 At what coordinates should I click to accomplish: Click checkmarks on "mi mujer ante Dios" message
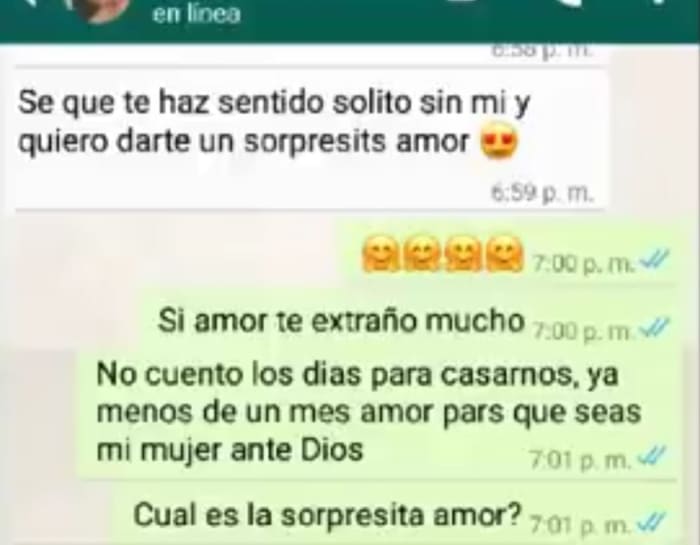click(651, 456)
